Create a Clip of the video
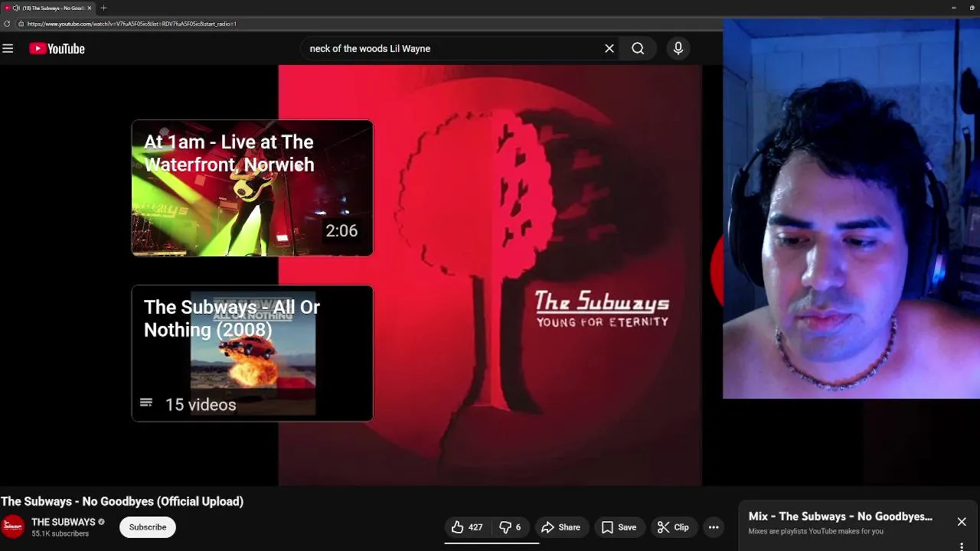Viewport: 980px width, 551px height. pyautogui.click(x=674, y=527)
